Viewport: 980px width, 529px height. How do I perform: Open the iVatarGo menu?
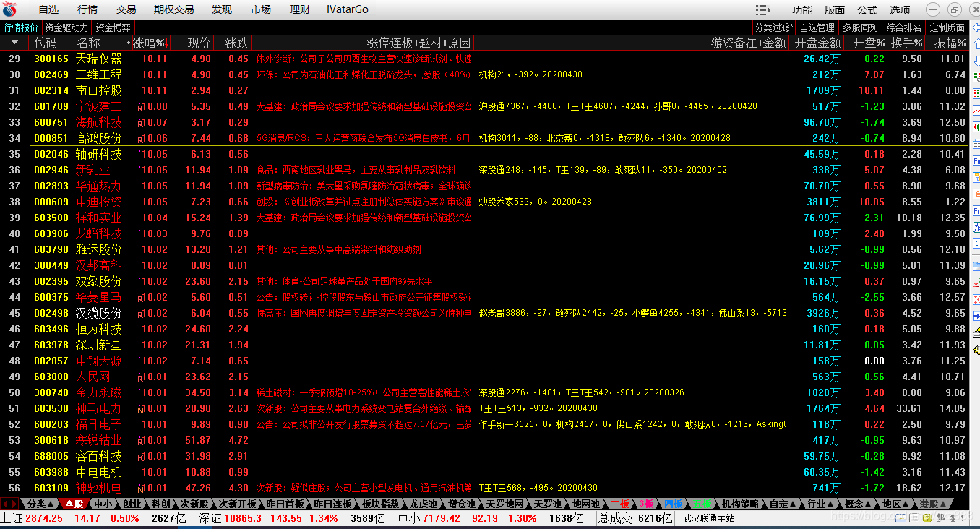(348, 9)
